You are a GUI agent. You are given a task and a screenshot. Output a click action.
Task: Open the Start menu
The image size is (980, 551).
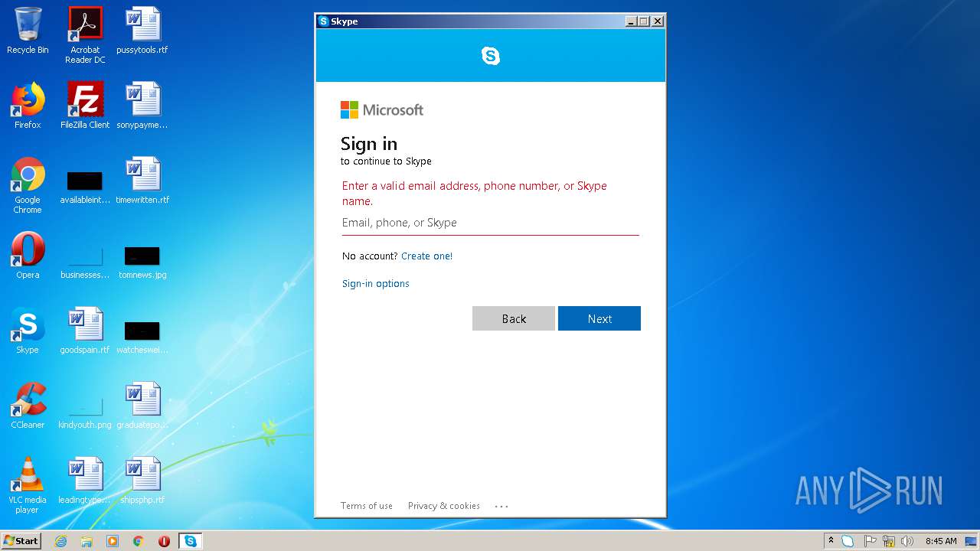pyautogui.click(x=21, y=541)
